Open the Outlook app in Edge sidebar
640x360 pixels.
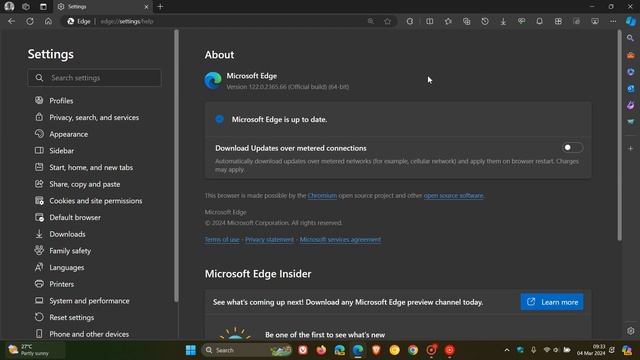click(x=631, y=88)
